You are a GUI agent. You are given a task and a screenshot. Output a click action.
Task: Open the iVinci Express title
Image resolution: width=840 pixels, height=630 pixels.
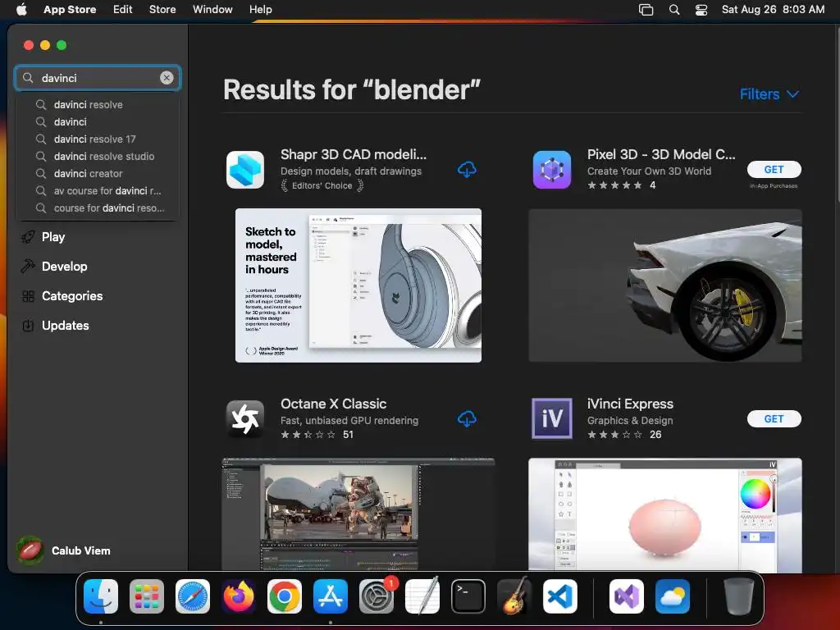click(x=630, y=404)
